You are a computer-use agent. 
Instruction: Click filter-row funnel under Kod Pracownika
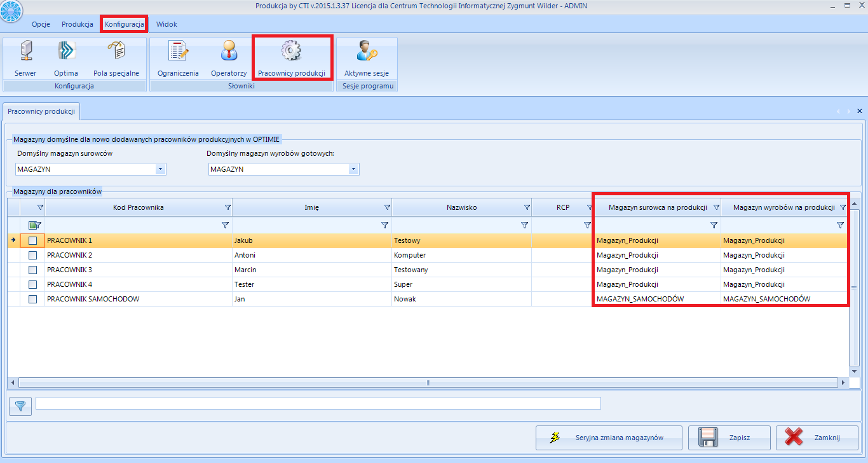coord(225,225)
